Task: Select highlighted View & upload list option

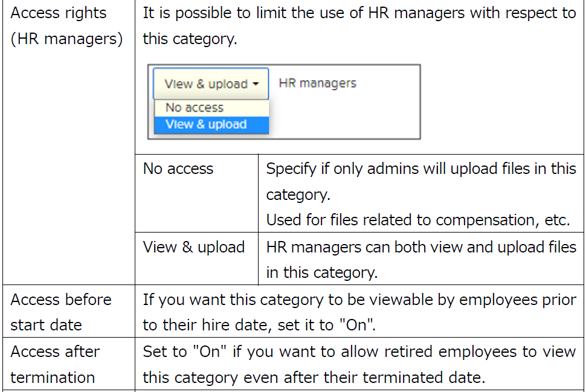Action: click(207, 124)
